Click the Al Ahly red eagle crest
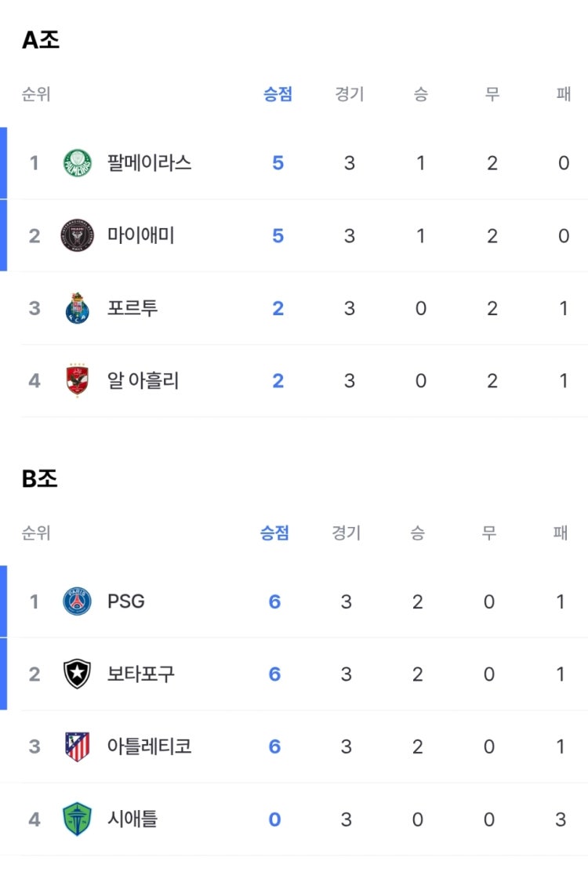The width and height of the screenshot is (588, 879). point(78,380)
